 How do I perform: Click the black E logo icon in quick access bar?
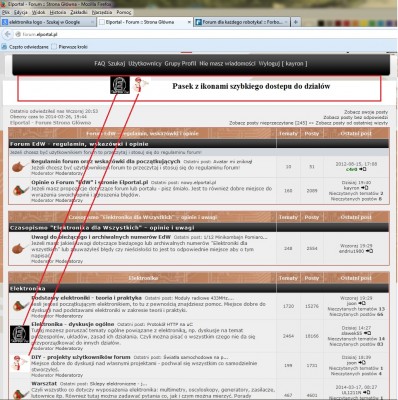click(120, 85)
